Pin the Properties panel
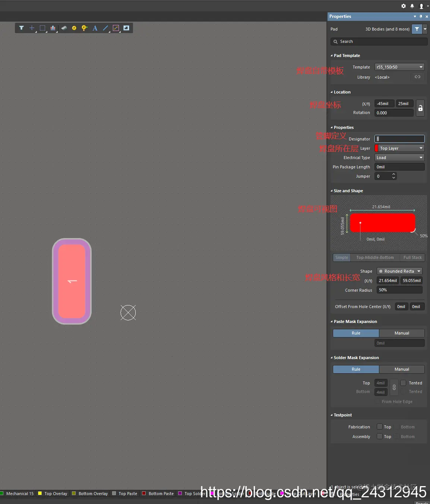430x504 pixels. 421,16
